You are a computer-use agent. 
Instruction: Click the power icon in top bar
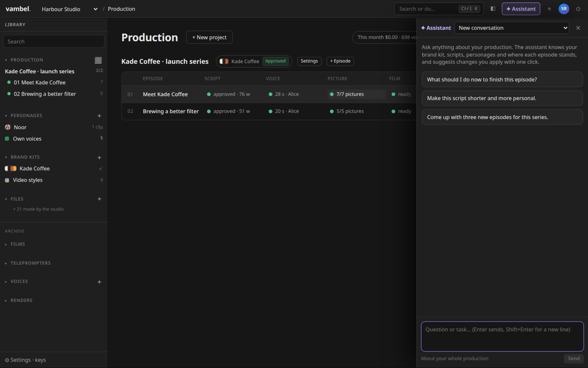click(x=578, y=9)
